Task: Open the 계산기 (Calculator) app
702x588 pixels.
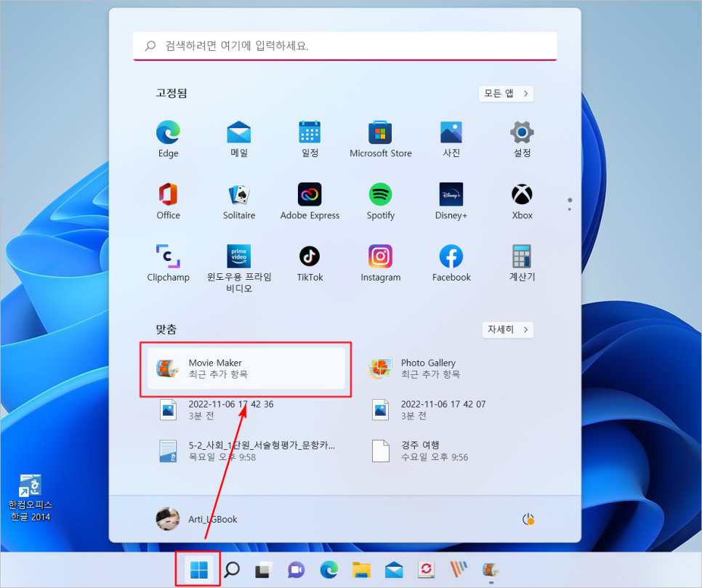Action: pos(522,263)
